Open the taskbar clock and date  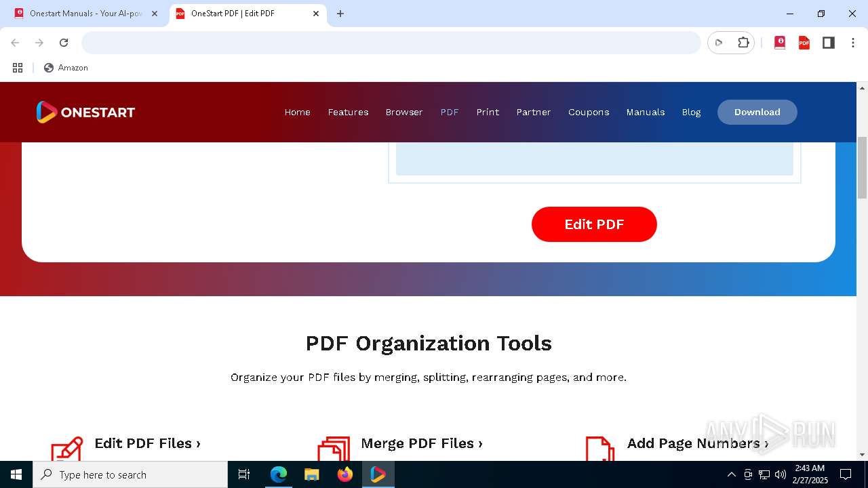(809, 474)
